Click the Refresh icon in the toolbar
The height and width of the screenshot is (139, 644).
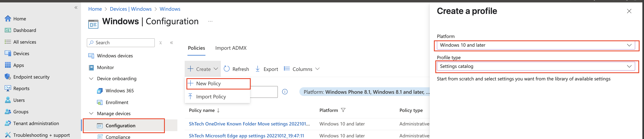[226, 69]
